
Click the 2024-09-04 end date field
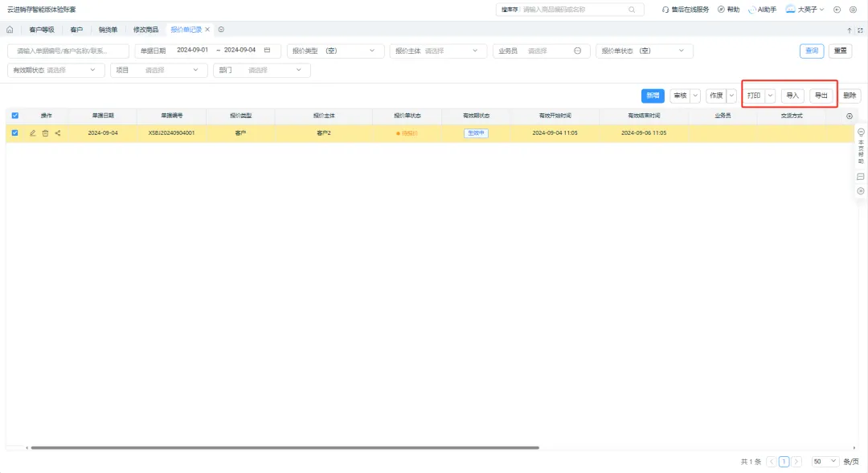point(240,50)
